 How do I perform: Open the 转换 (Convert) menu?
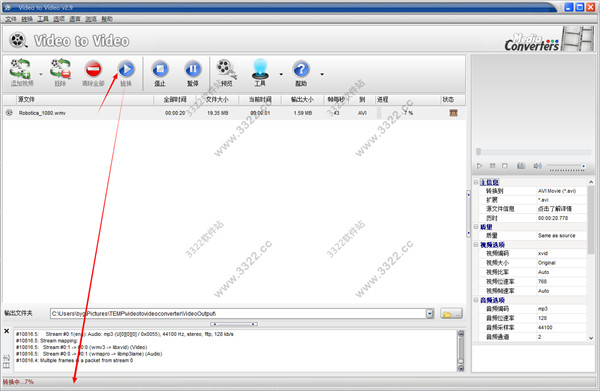tap(27, 19)
